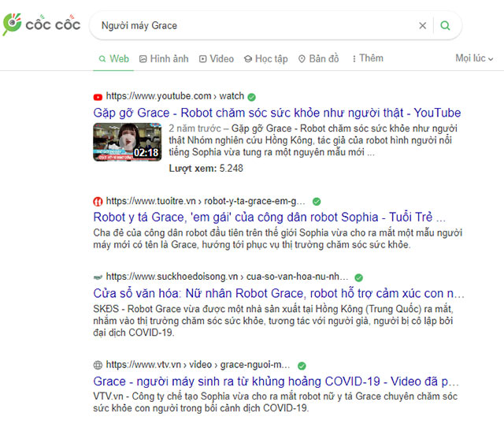Switch to the Hình ảnh tab
This screenshot has width=504, height=424.
coord(164,59)
